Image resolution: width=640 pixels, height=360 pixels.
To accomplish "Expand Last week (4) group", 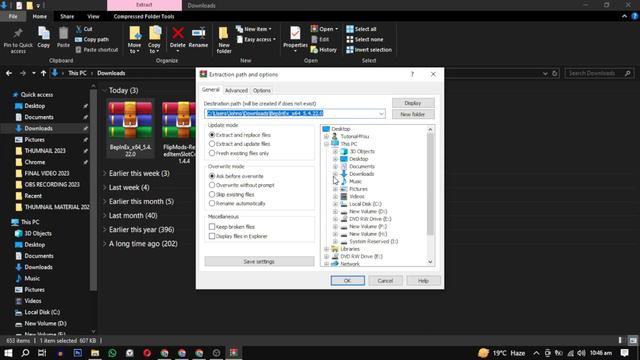I will [105, 187].
